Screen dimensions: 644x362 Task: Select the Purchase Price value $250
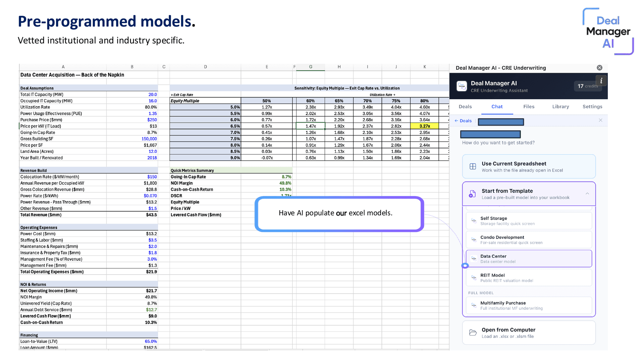pyautogui.click(x=132, y=120)
